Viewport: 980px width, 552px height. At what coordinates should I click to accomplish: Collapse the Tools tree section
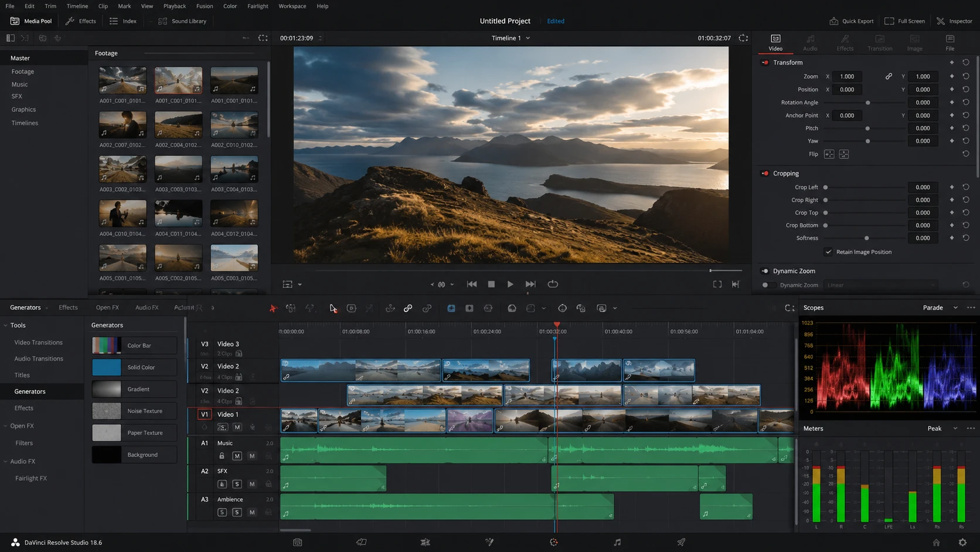click(6, 325)
